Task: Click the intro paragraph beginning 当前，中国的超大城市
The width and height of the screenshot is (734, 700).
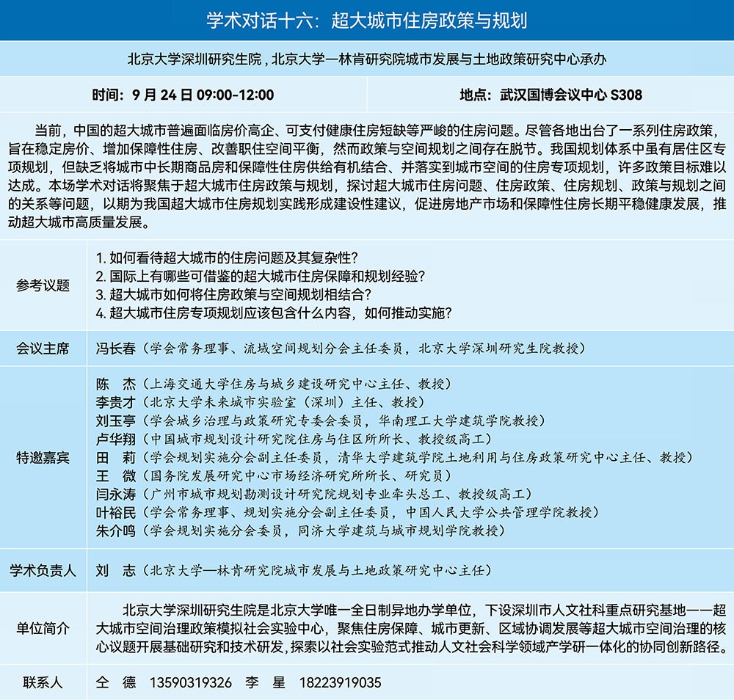Action: [367, 176]
